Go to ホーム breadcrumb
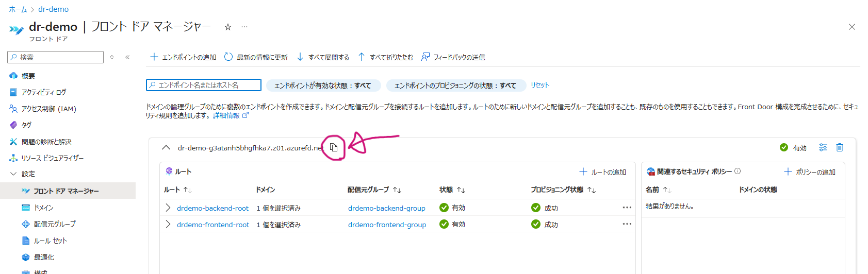This screenshot has width=868, height=274. [18, 9]
